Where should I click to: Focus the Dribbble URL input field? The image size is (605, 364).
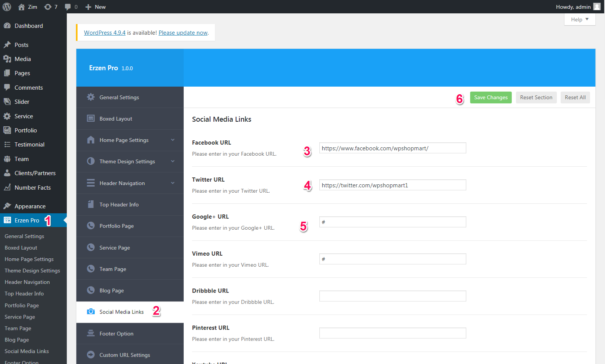click(393, 296)
